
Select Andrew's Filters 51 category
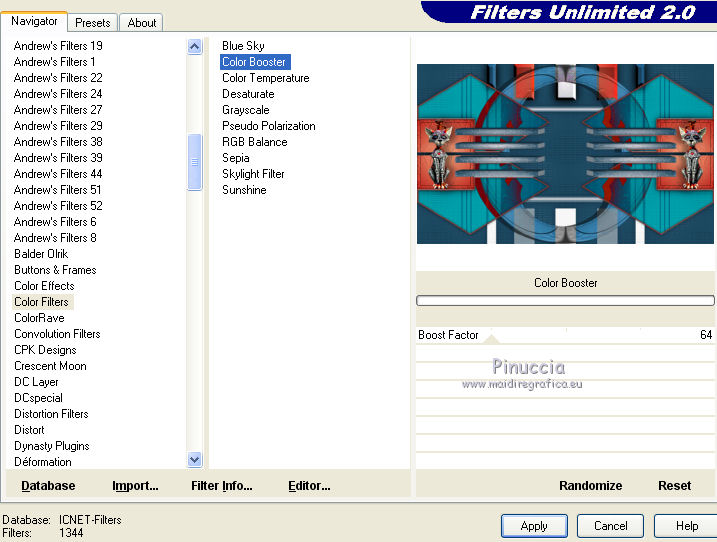(x=58, y=190)
